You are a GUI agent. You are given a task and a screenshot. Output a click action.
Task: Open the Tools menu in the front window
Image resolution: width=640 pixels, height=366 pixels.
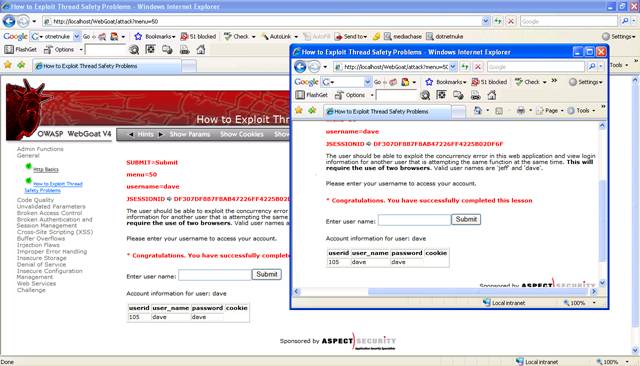pyautogui.click(x=581, y=111)
